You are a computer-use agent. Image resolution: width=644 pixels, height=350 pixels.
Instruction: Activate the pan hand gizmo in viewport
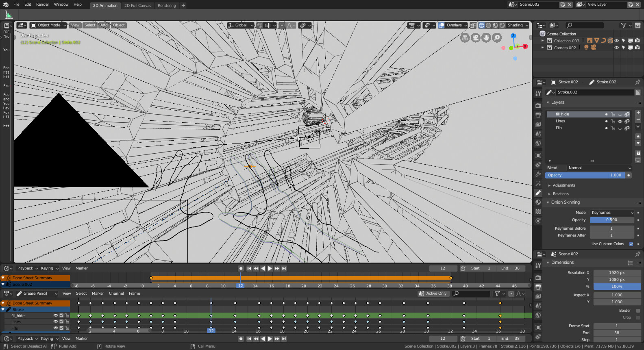pos(486,38)
